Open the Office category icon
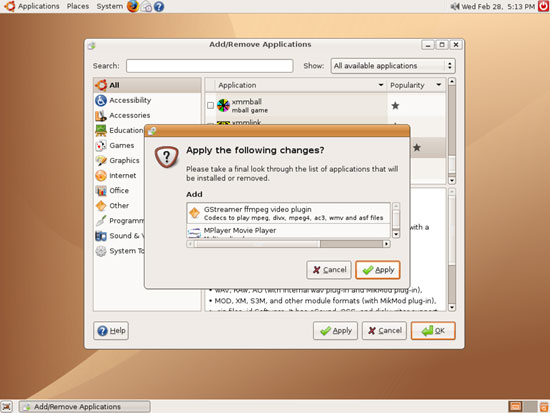This screenshot has width=550, height=413. 101,191
